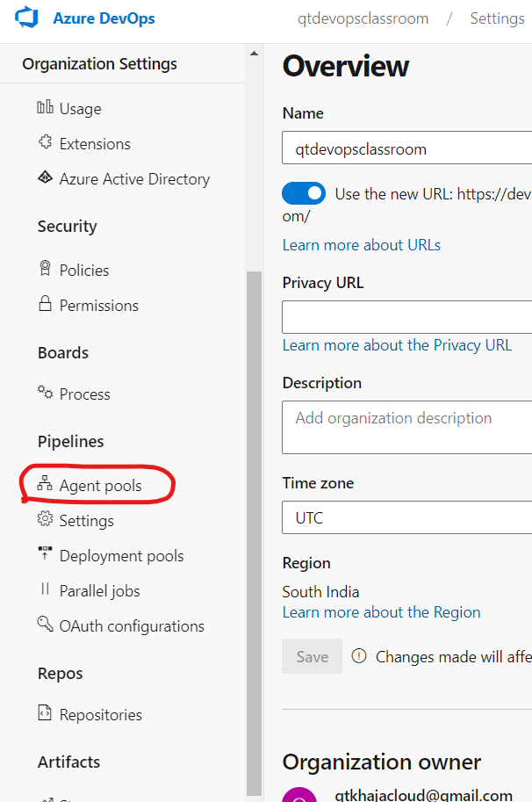This screenshot has height=802, width=532.
Task: Click the Organization Settings header
Action: coord(100,64)
